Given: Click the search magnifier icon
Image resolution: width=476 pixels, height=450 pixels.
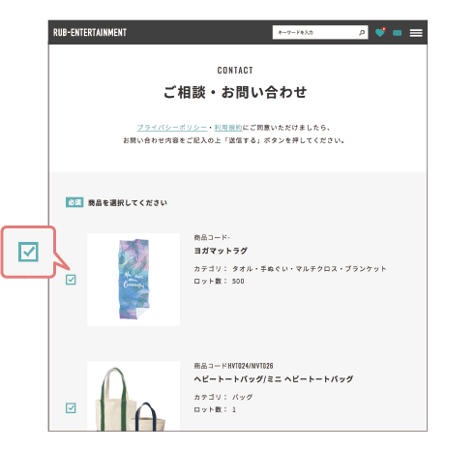Looking at the screenshot, I should (x=362, y=33).
